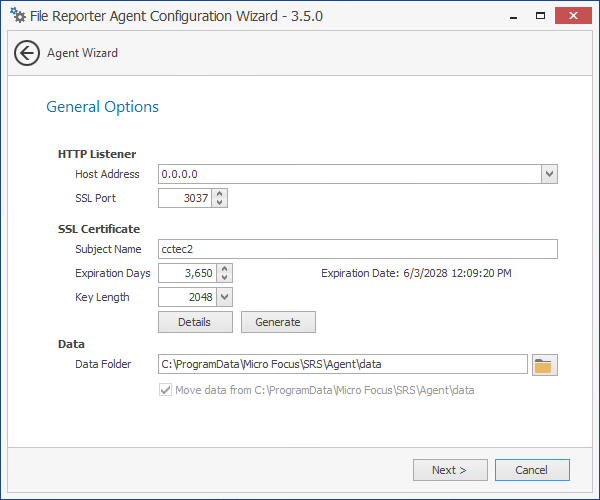The image size is (600, 500).
Task: Open the Key Length dropdown list
Action: coord(224,297)
